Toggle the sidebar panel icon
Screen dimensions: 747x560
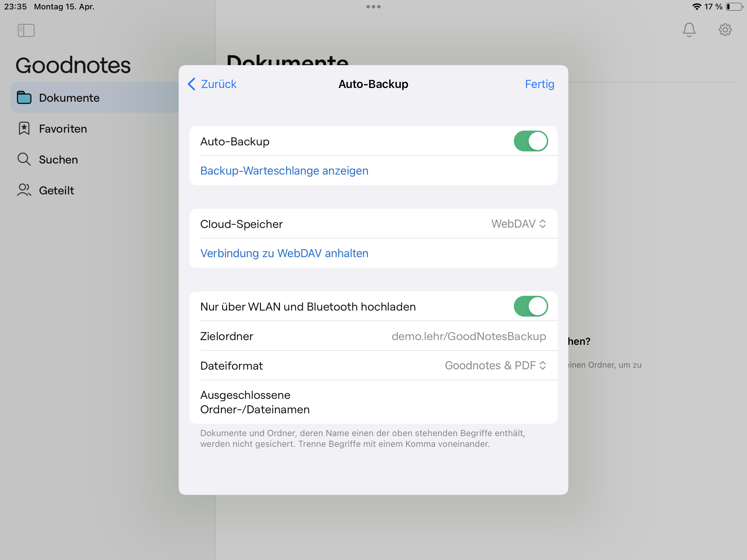tap(26, 30)
